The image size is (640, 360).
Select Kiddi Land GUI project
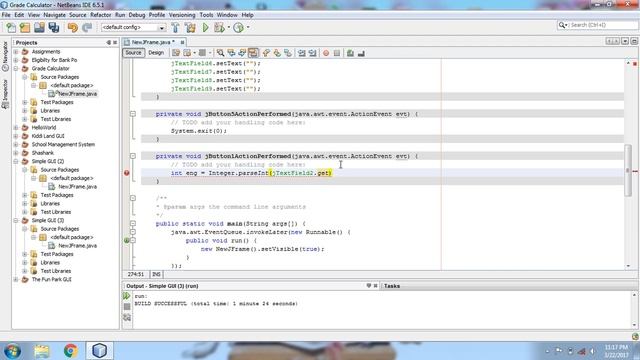(48, 136)
